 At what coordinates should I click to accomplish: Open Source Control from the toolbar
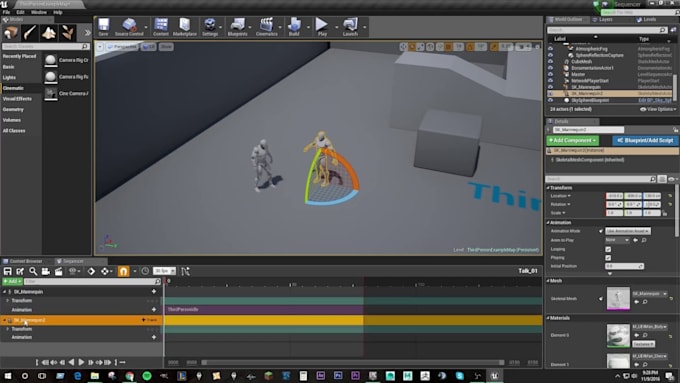(x=129, y=27)
